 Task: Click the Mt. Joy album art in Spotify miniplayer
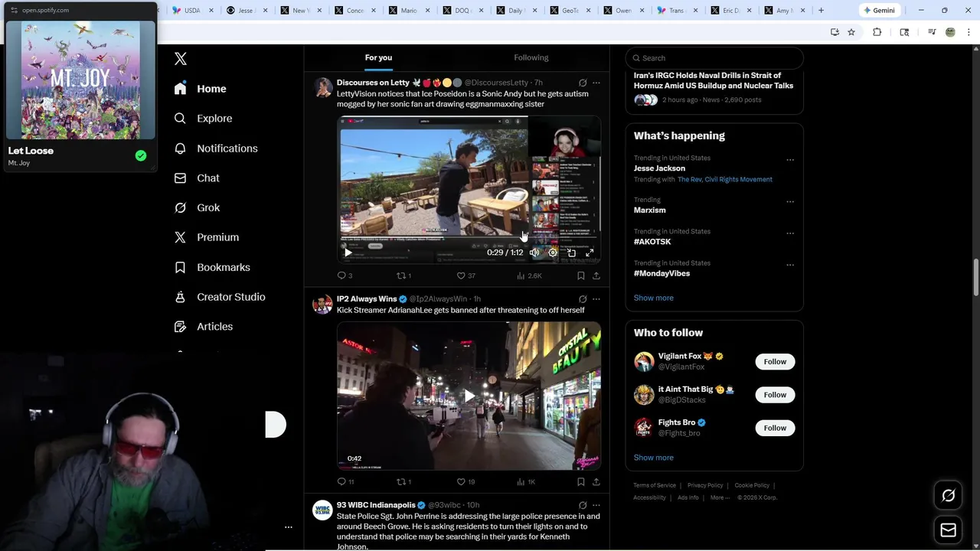(80, 80)
